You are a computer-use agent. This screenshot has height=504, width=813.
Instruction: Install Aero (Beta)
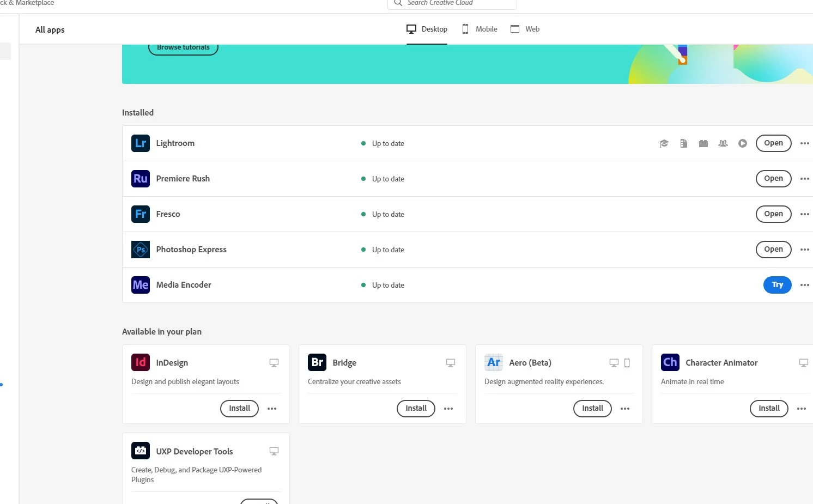click(x=592, y=409)
